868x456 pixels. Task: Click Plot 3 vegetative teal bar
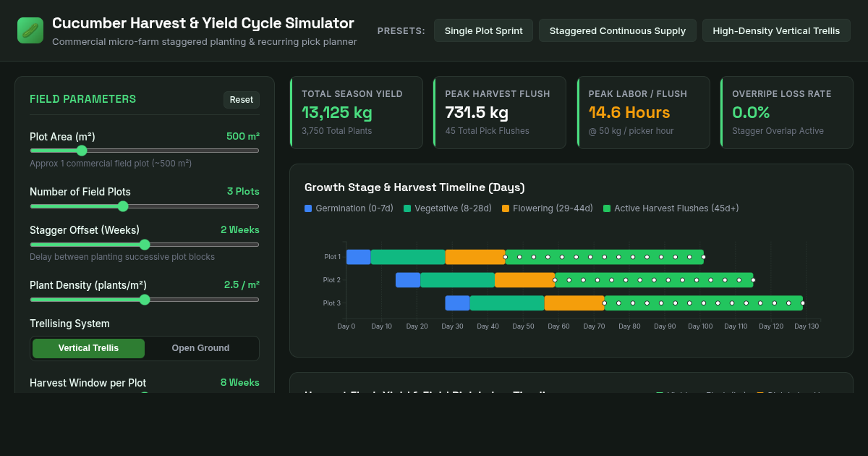[x=507, y=303]
